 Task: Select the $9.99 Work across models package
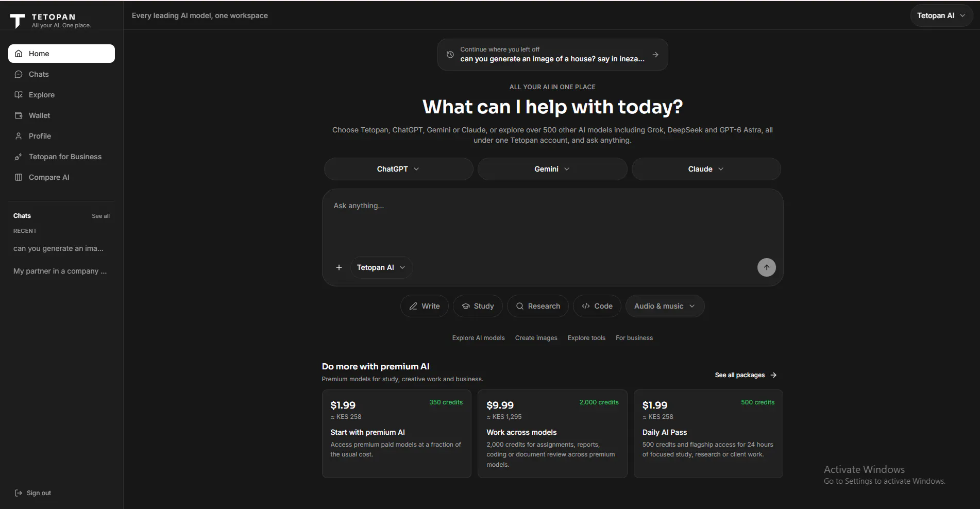point(552,434)
